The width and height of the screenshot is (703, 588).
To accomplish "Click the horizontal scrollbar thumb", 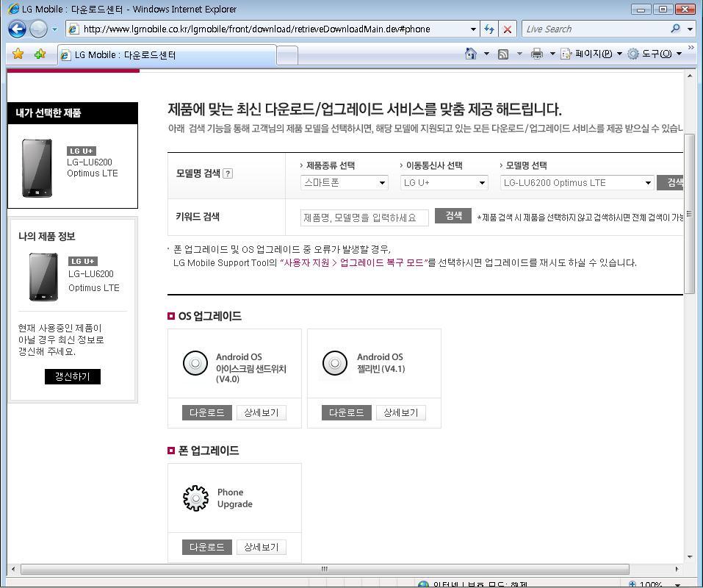I will pos(325,569).
